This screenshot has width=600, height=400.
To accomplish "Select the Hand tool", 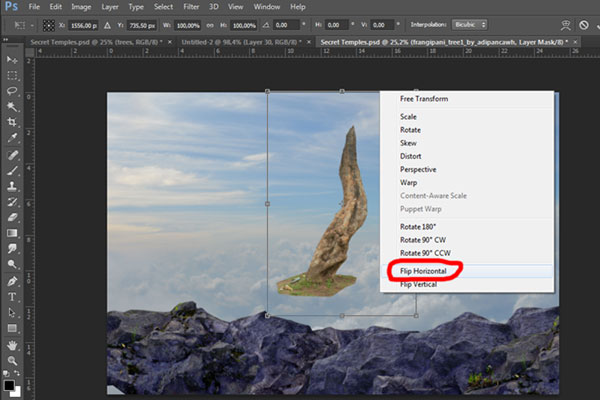I will click(x=13, y=344).
